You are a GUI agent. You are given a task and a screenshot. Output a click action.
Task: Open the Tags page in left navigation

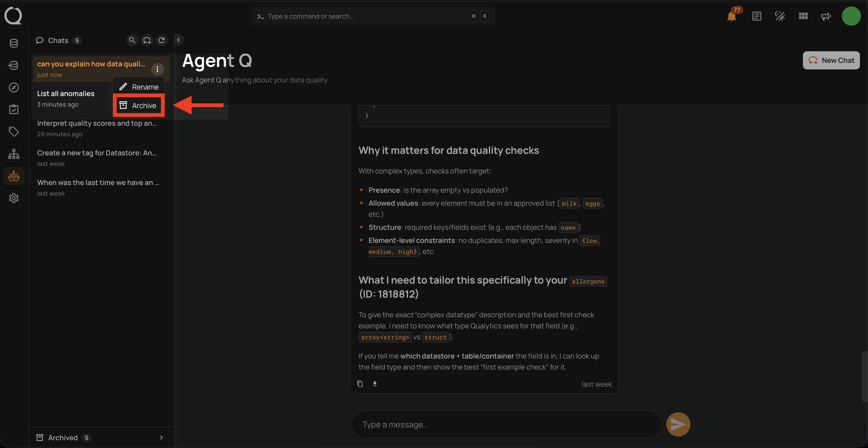pos(14,131)
